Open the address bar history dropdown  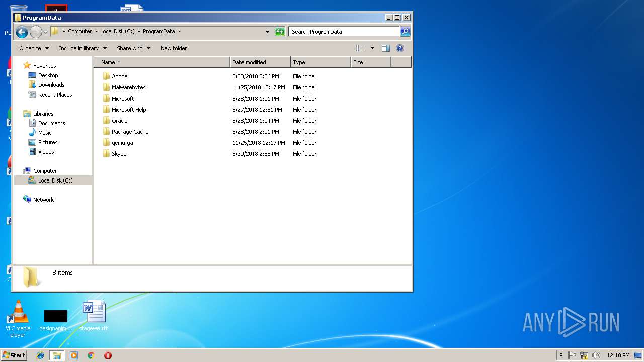point(267,32)
